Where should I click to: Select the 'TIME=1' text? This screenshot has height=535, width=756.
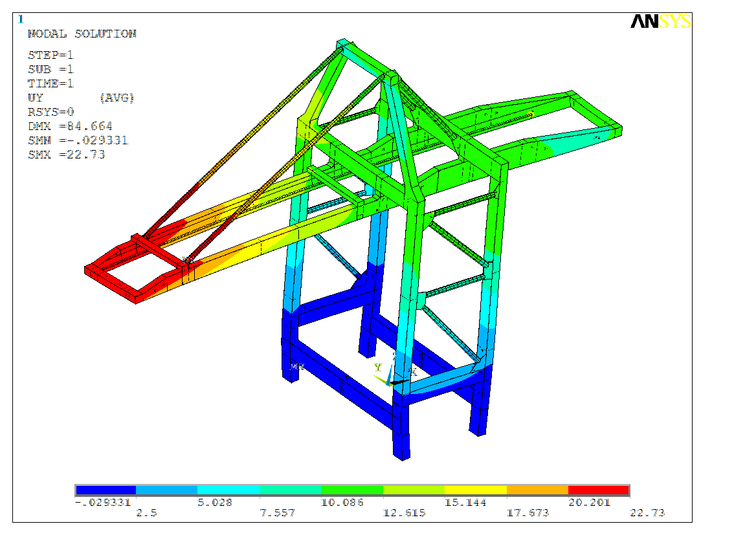(50, 83)
